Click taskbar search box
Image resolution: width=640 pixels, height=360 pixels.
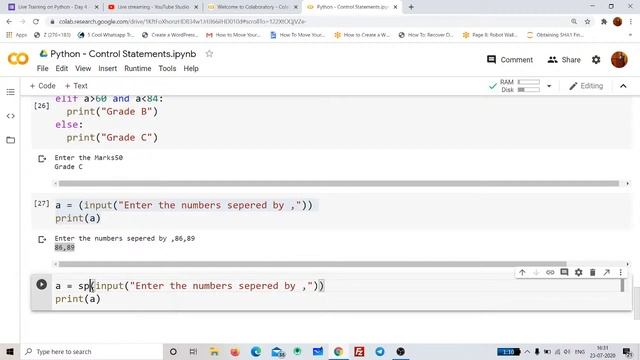(x=92, y=351)
